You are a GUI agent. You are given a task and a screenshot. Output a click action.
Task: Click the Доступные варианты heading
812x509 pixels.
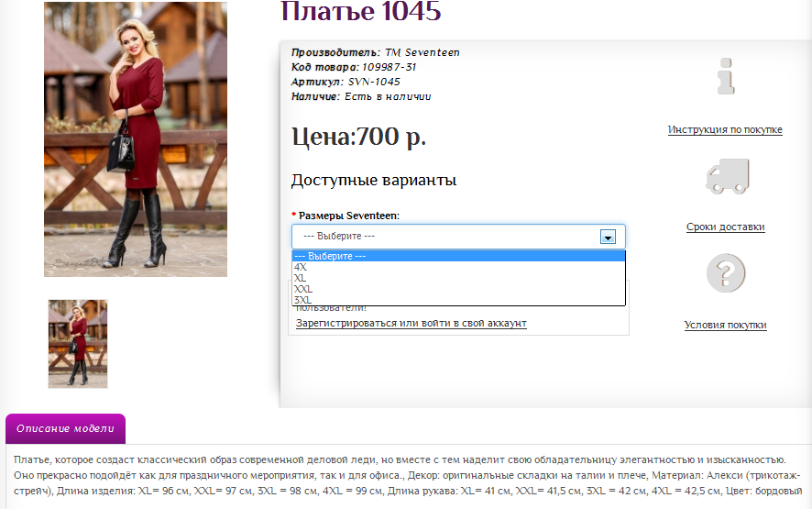[374, 180]
